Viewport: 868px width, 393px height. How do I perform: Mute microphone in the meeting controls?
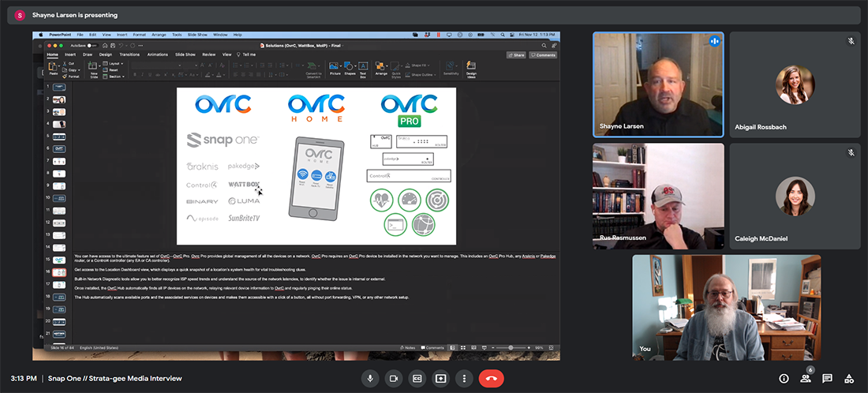[x=370, y=379]
